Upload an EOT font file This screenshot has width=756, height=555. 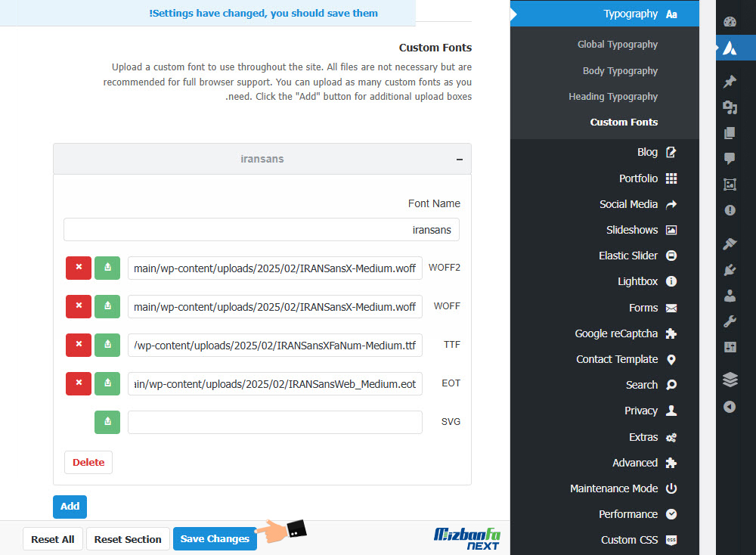(x=107, y=383)
